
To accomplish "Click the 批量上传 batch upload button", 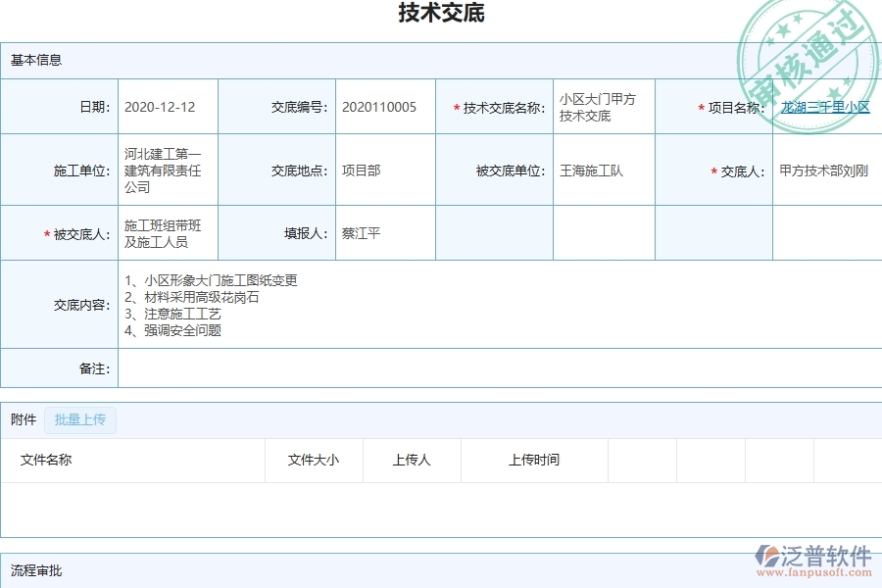I will (79, 419).
